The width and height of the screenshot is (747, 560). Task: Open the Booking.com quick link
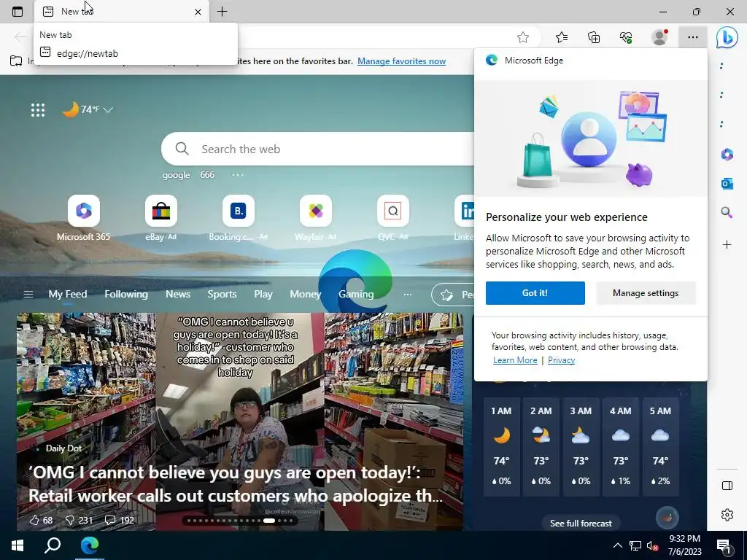239,218
